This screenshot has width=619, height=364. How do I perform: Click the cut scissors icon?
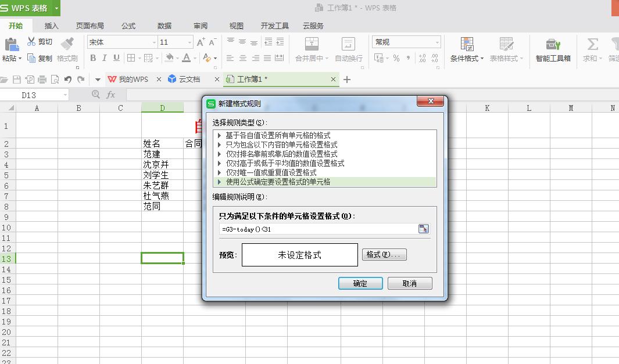pyautogui.click(x=31, y=41)
